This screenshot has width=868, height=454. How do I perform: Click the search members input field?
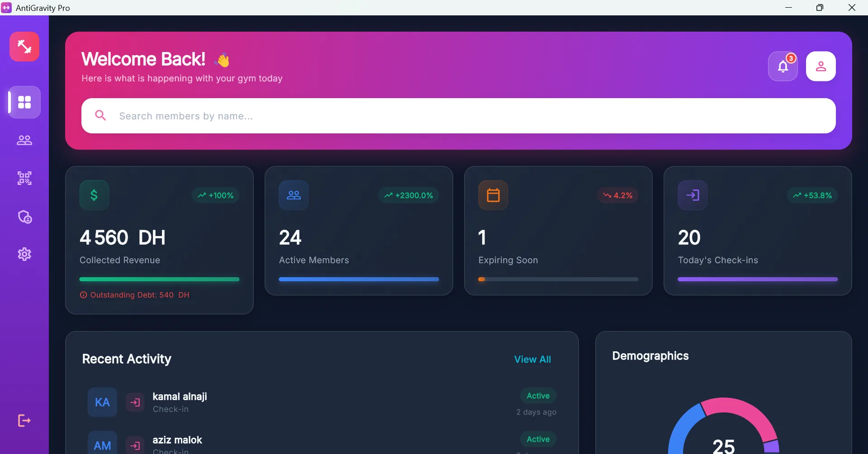[458, 116]
